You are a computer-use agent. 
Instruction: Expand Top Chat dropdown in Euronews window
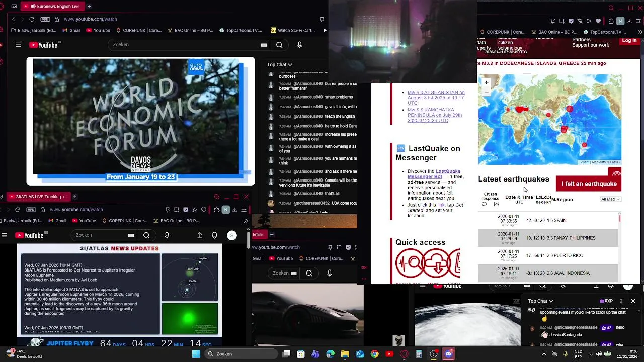[x=280, y=64]
